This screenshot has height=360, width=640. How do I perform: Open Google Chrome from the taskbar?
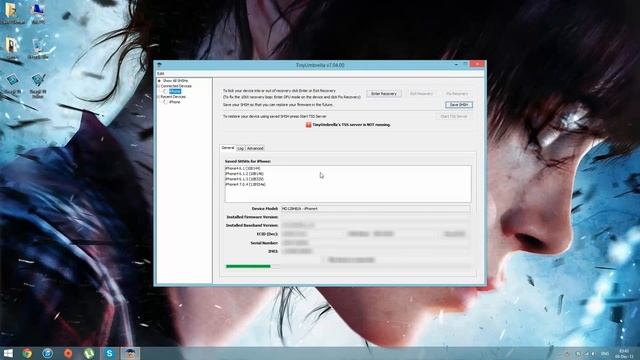click(27, 353)
